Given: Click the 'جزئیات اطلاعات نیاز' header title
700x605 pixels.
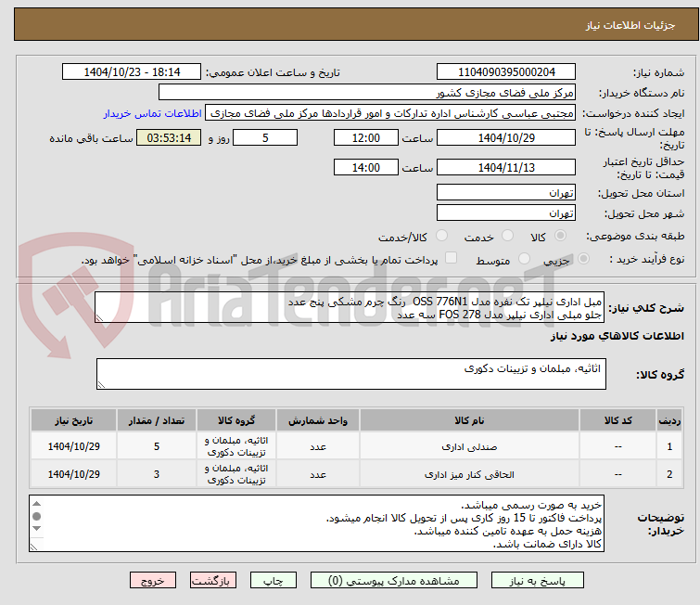Looking at the screenshot, I should (x=630, y=25).
